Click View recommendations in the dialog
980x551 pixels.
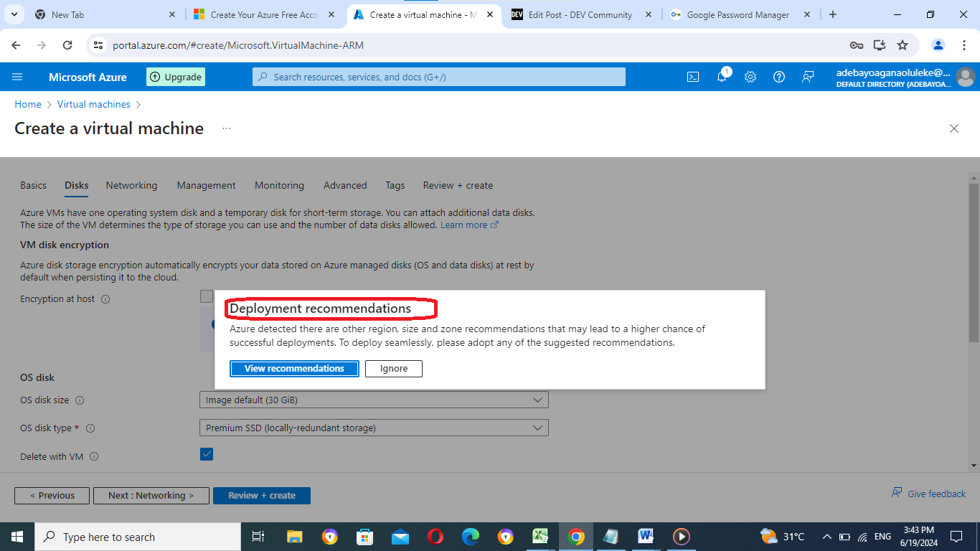point(294,369)
